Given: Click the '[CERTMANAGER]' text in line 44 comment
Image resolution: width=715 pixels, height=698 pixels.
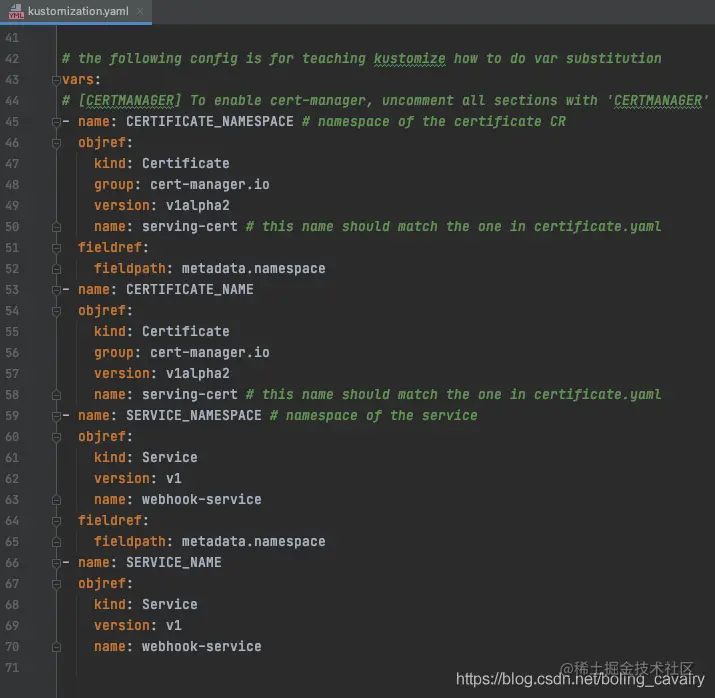Looking at the screenshot, I should click(130, 101).
